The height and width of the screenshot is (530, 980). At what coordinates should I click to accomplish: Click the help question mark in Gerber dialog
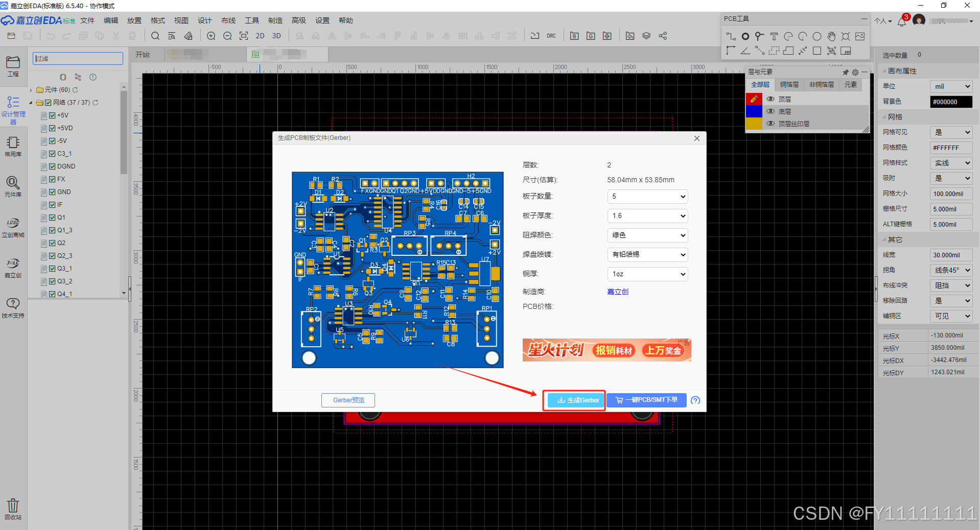click(x=695, y=400)
